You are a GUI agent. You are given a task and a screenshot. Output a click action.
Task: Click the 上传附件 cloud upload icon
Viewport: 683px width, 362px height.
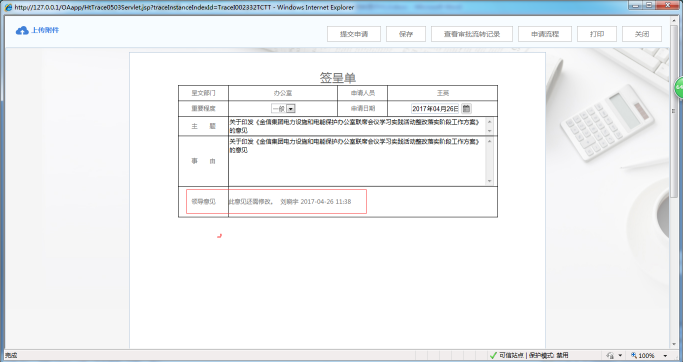click(x=22, y=30)
